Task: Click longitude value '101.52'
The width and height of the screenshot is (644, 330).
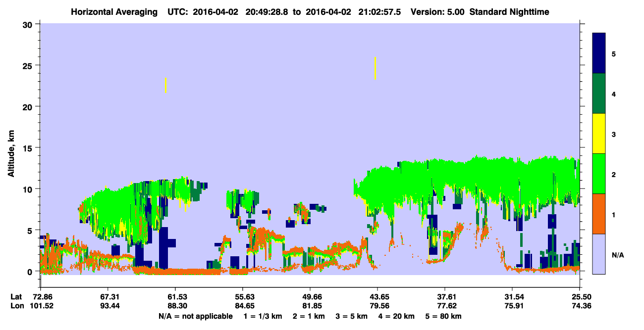Action: (41, 306)
